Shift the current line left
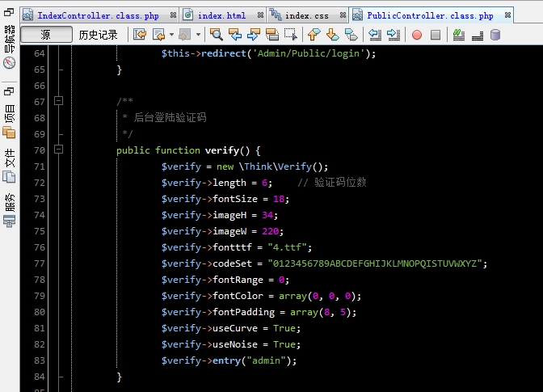Viewport: 543px width, 392px height. 375,34
